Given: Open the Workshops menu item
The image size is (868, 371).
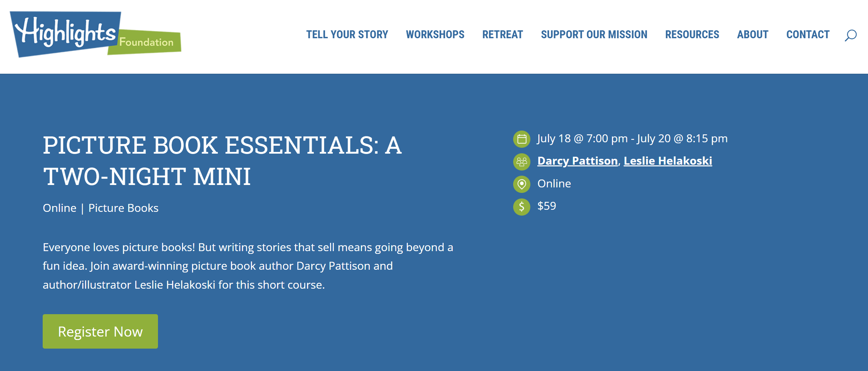Looking at the screenshot, I should coord(435,35).
